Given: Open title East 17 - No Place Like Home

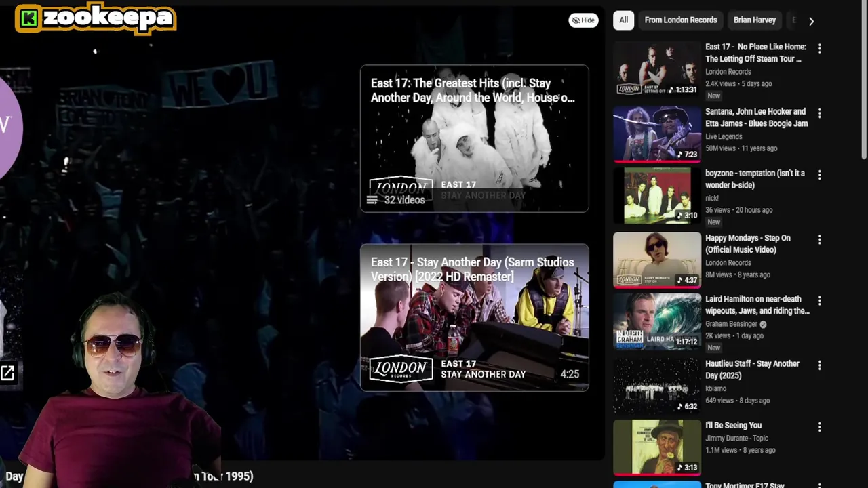Looking at the screenshot, I should [x=755, y=53].
